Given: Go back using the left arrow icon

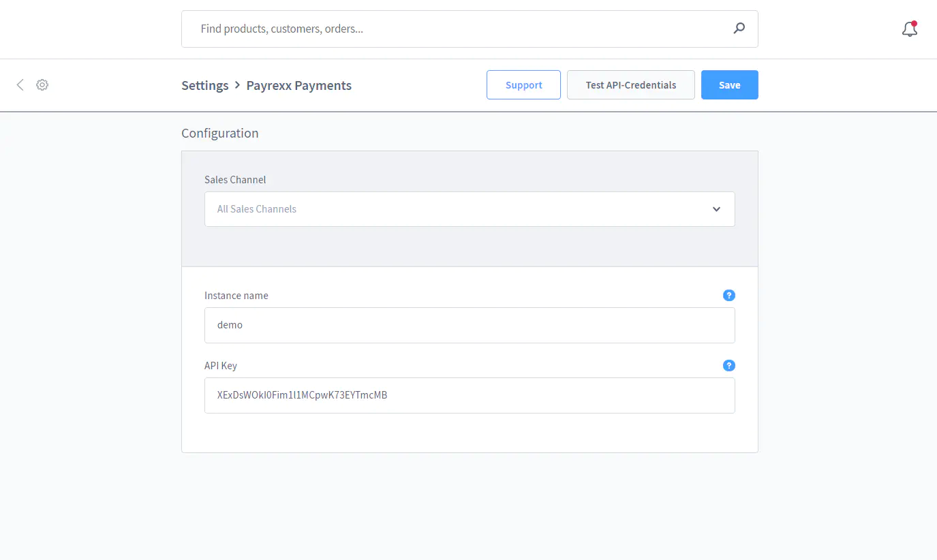Looking at the screenshot, I should tap(20, 84).
